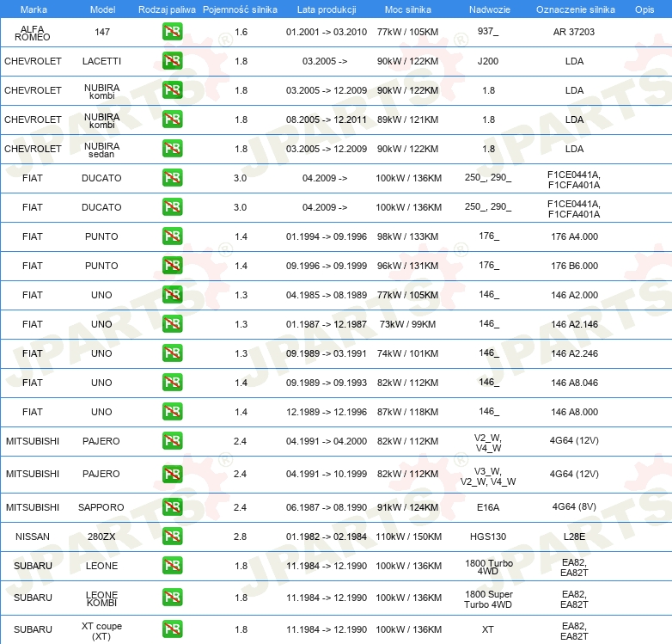Viewport: 672px width, 644px height.
Task: Select engine code L28E
Action: pyautogui.click(x=574, y=537)
